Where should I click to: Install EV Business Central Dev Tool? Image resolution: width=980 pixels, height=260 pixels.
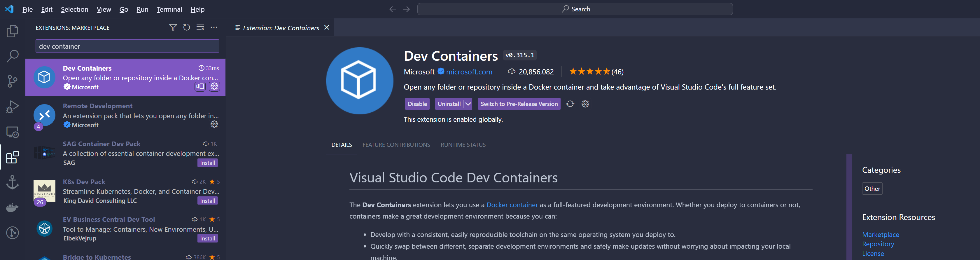(208, 238)
